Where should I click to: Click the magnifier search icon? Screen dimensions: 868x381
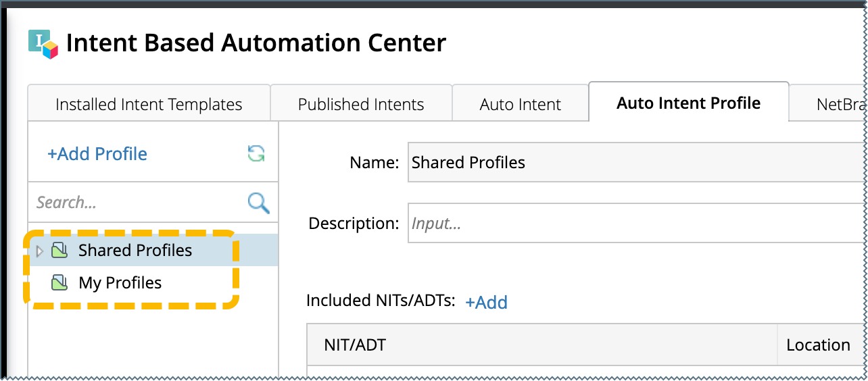click(x=258, y=203)
